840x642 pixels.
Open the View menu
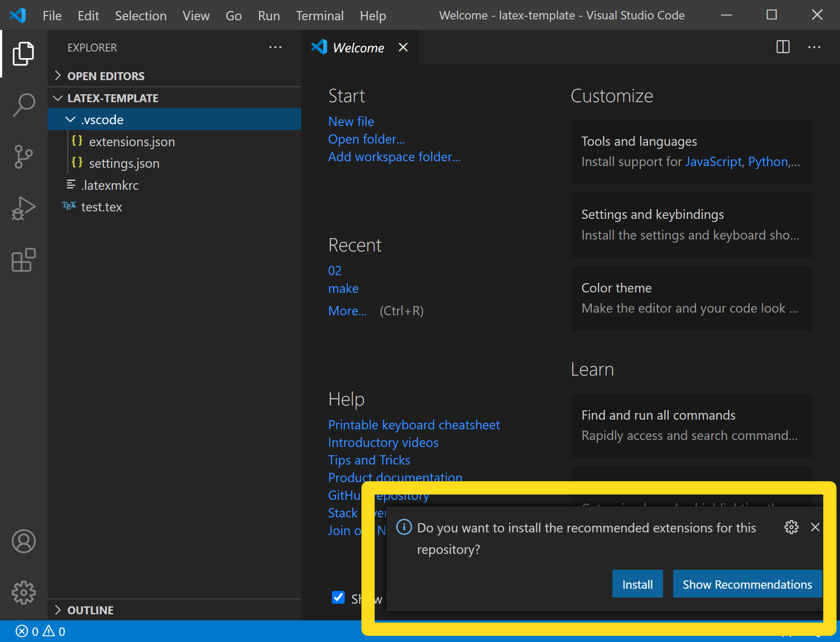(x=196, y=15)
